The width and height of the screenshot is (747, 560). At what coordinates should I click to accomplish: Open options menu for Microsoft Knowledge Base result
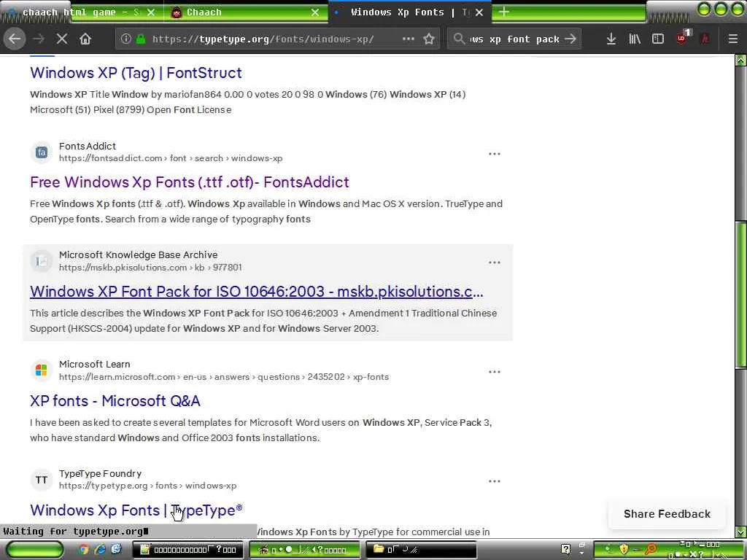[x=495, y=262]
